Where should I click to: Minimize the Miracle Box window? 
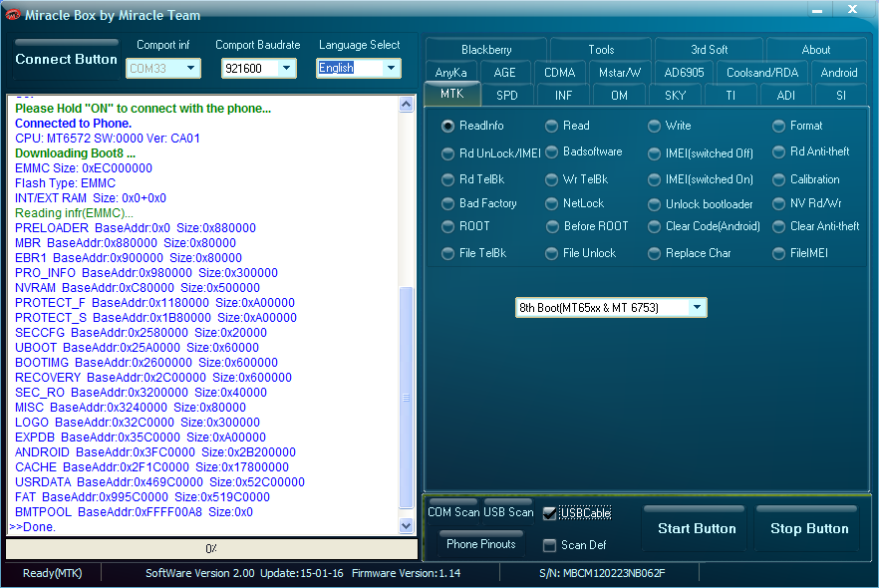pyautogui.click(x=817, y=10)
